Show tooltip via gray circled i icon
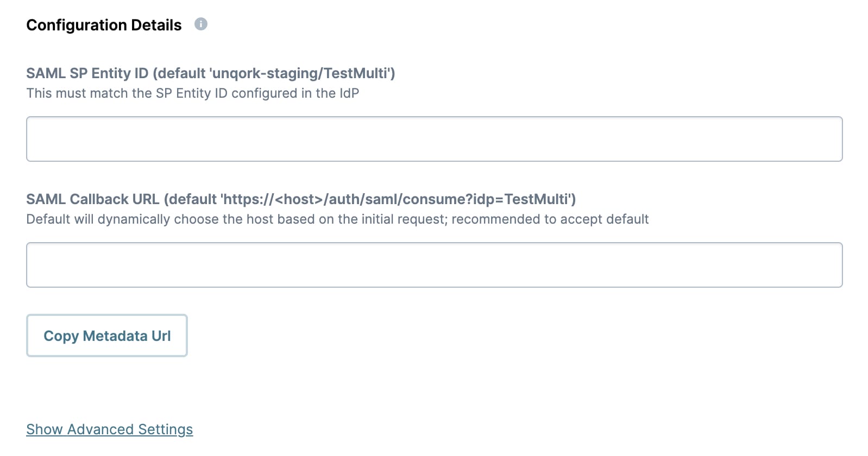868x456 pixels. [201, 24]
